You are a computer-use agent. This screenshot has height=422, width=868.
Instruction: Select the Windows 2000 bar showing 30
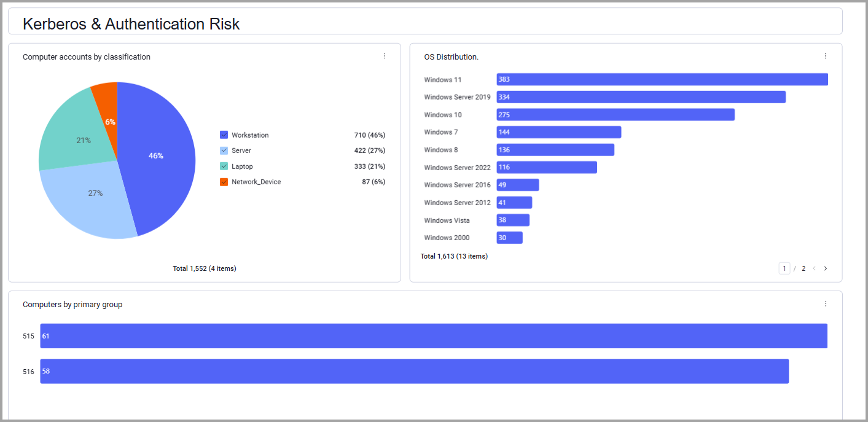pyautogui.click(x=510, y=238)
